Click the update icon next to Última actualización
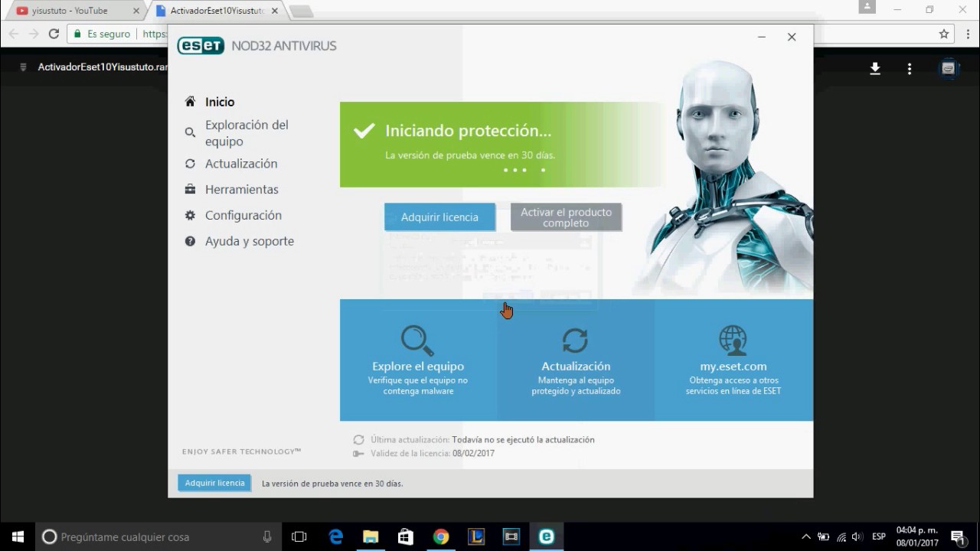The height and width of the screenshot is (551, 980). pyautogui.click(x=358, y=440)
